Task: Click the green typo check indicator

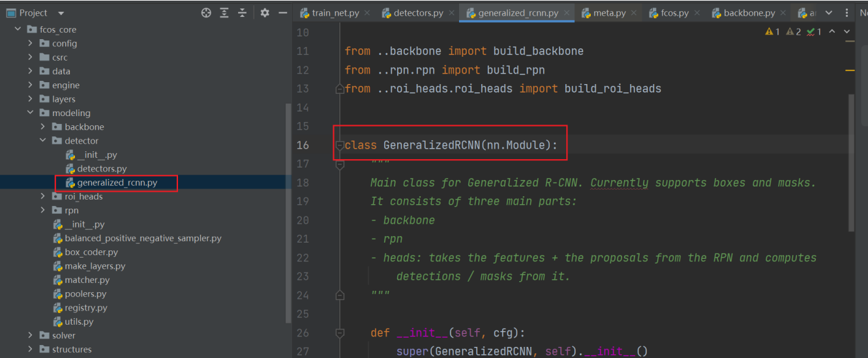Action: (x=814, y=31)
